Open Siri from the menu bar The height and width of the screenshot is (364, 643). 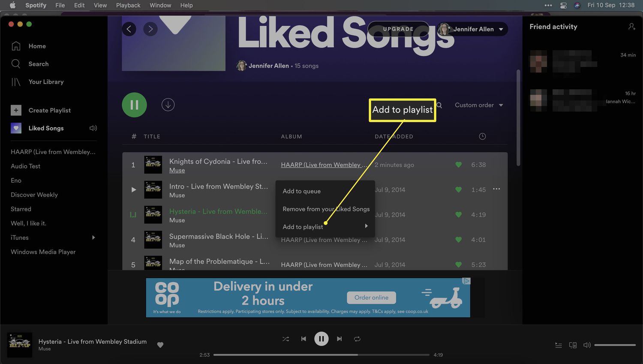tap(577, 5)
